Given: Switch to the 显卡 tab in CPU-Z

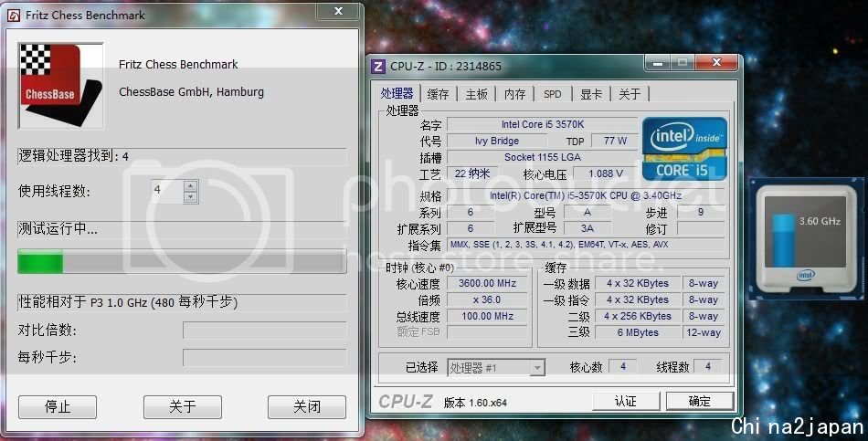Looking at the screenshot, I should [590, 94].
